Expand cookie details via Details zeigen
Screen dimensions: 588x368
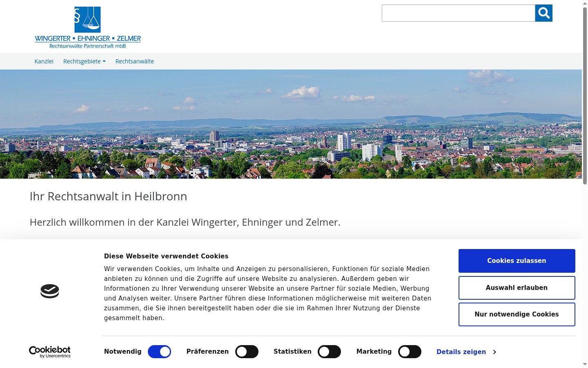pos(466,352)
